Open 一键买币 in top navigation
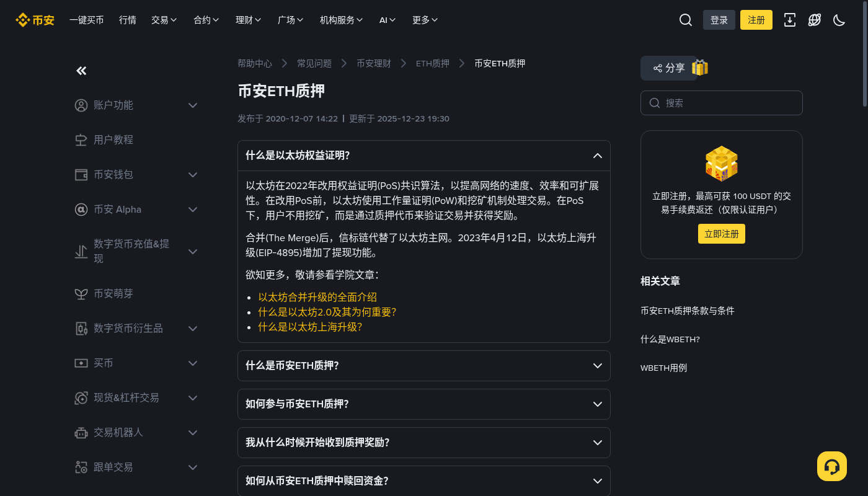 [87, 20]
